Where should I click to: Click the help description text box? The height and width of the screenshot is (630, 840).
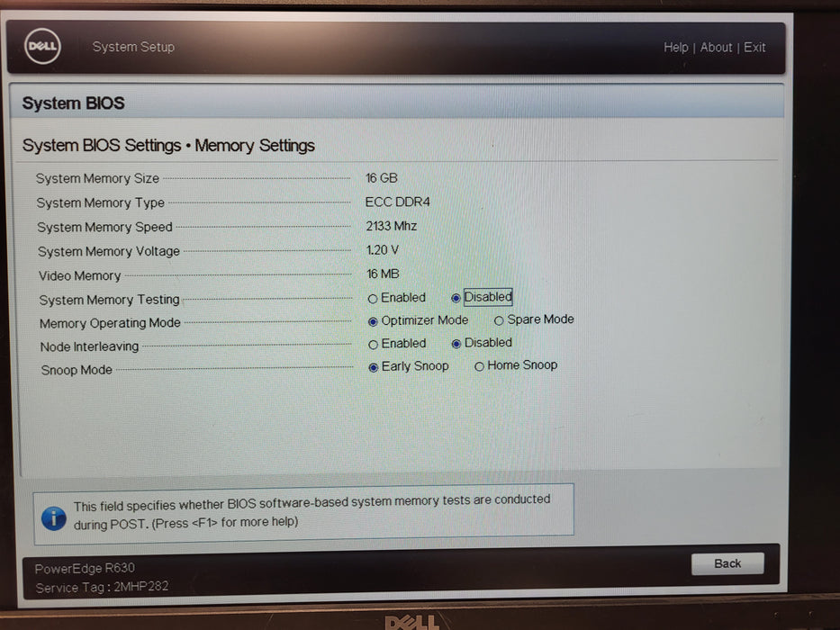[303, 514]
